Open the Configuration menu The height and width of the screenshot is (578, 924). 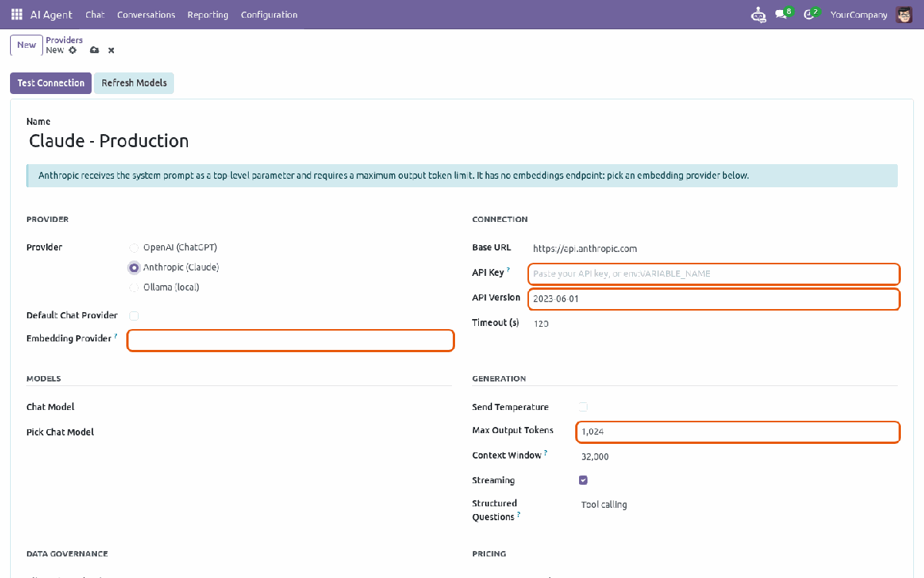(x=269, y=15)
